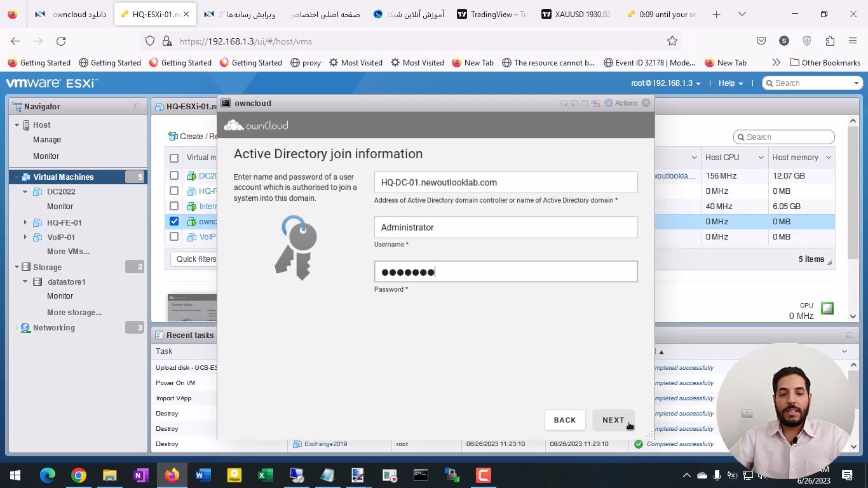Reload the browser page

61,41
